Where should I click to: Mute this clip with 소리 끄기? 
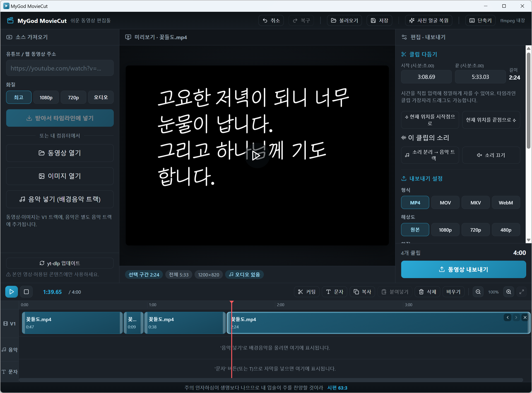click(491, 155)
